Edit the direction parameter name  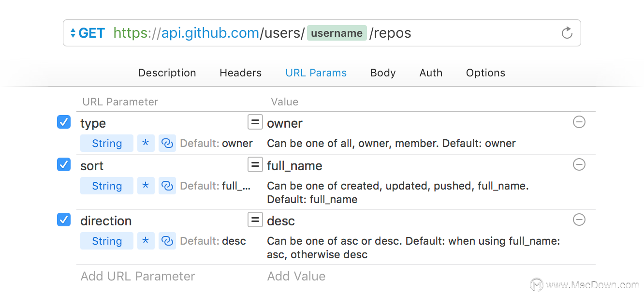[106, 221]
